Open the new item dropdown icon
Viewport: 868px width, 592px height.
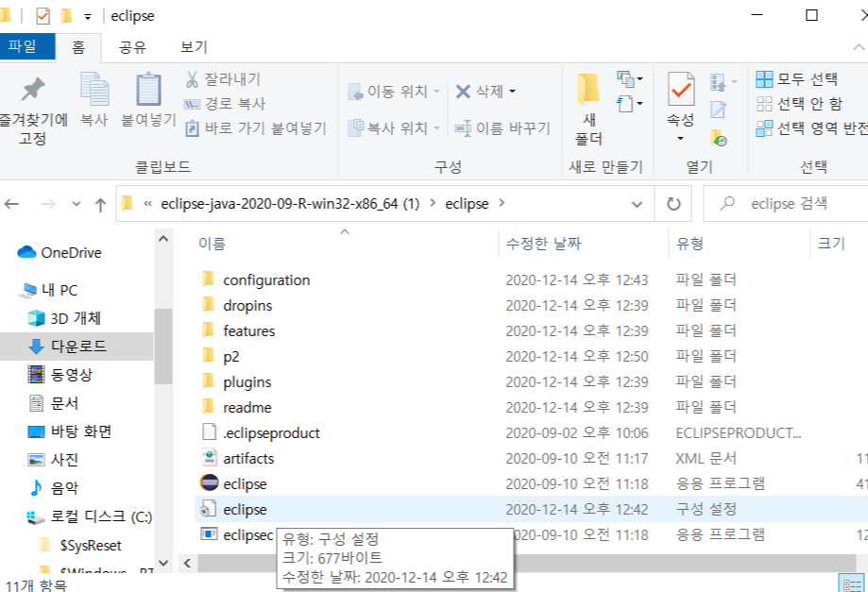point(630,79)
